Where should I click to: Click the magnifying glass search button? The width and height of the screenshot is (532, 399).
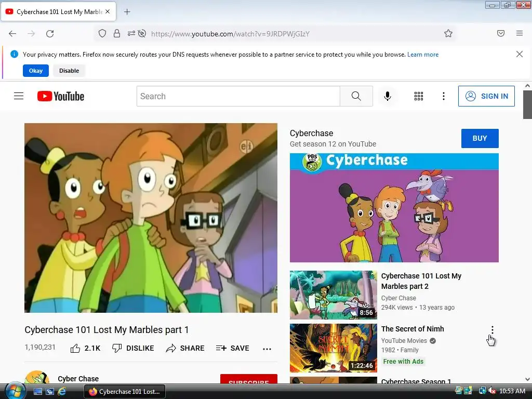(x=356, y=96)
